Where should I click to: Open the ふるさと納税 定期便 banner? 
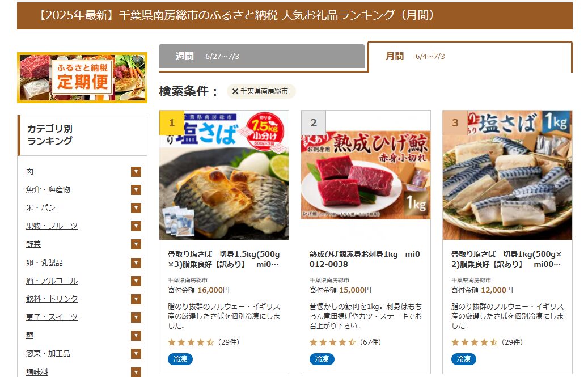(82, 78)
